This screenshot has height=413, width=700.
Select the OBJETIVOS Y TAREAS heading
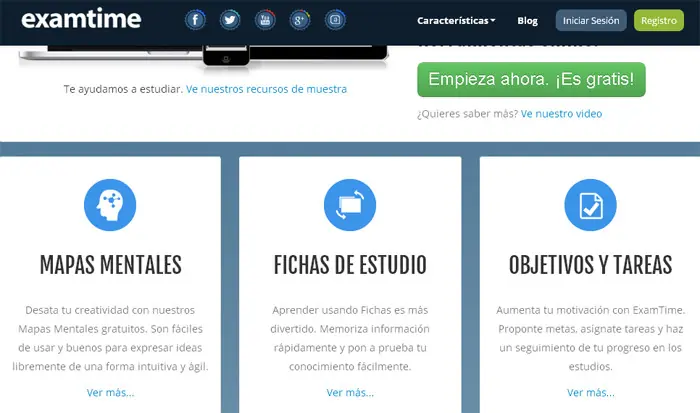click(591, 265)
